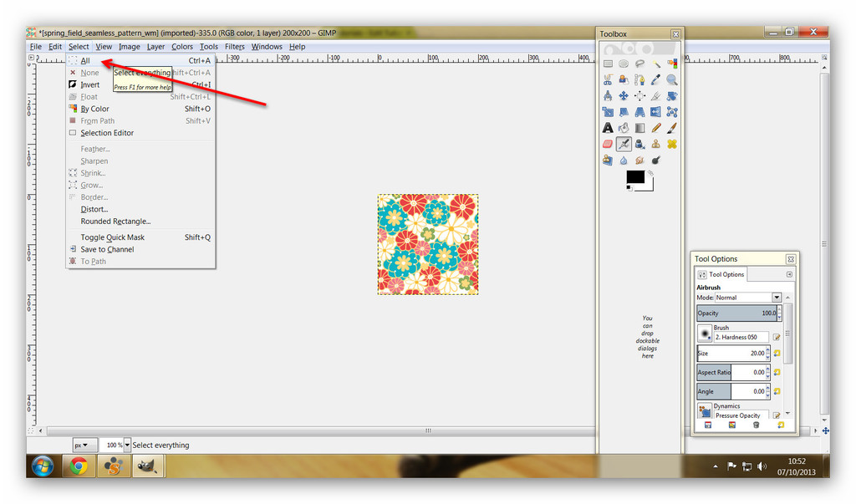Choose the Pencil tool

[x=655, y=128]
